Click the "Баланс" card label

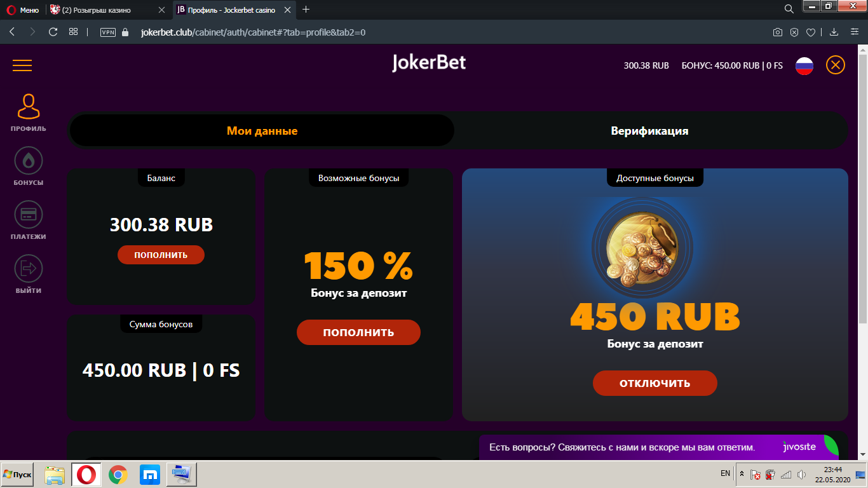click(161, 179)
